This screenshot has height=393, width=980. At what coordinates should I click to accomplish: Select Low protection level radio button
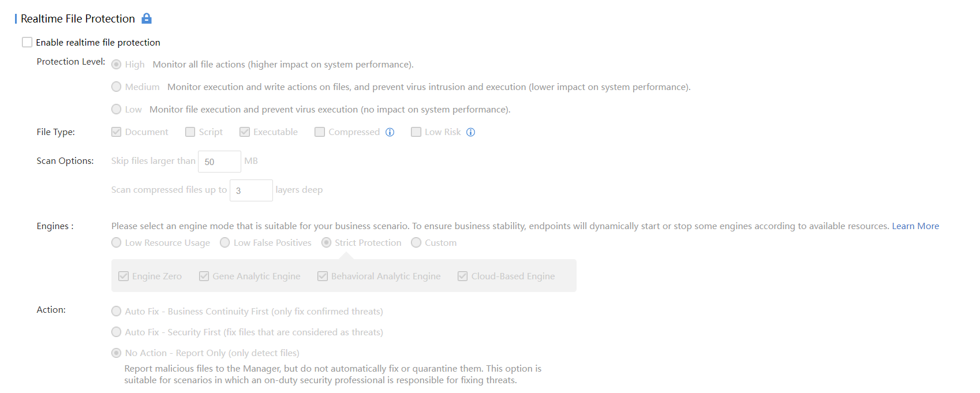coord(117,110)
